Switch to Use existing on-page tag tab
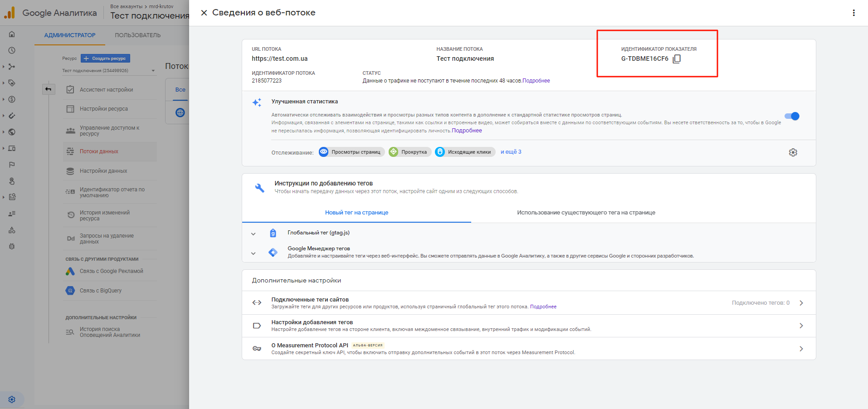The image size is (868, 409). pyautogui.click(x=586, y=212)
